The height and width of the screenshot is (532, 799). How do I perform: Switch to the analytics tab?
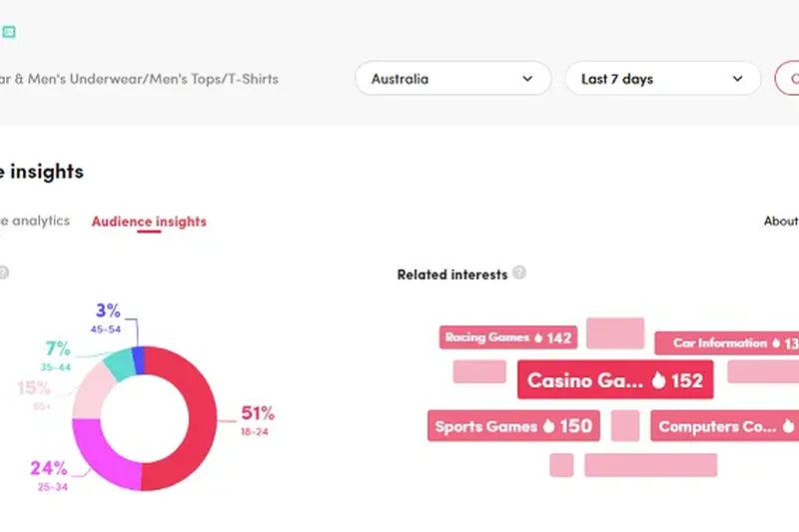pyautogui.click(x=35, y=221)
